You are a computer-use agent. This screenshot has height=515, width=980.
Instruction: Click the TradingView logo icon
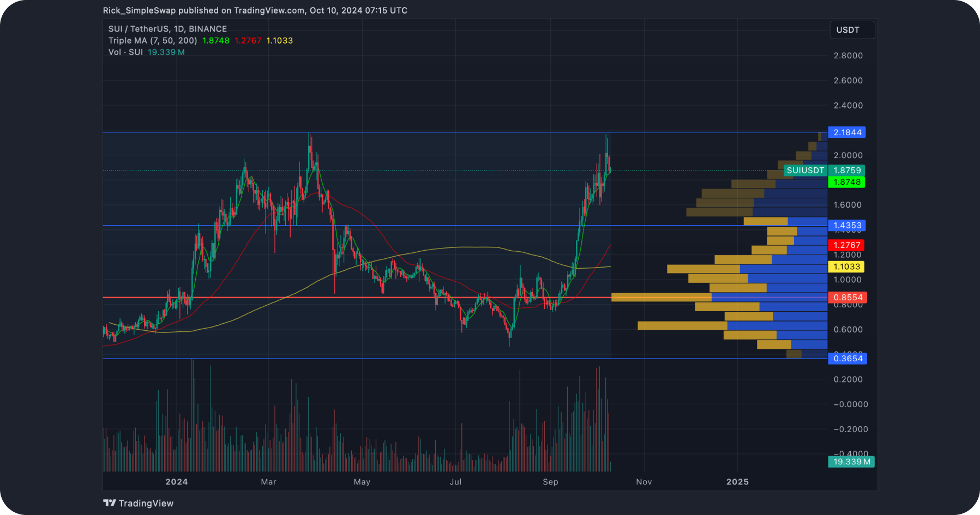click(110, 503)
